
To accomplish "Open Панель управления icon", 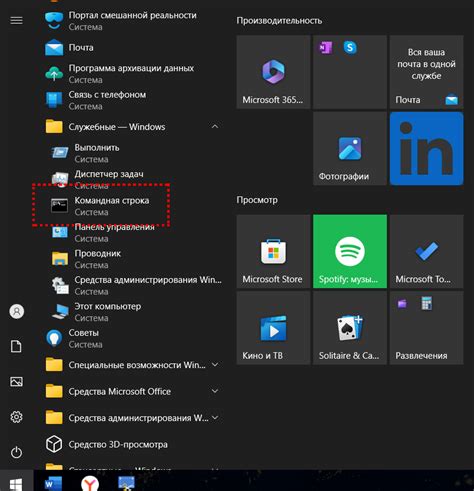I will [60, 232].
